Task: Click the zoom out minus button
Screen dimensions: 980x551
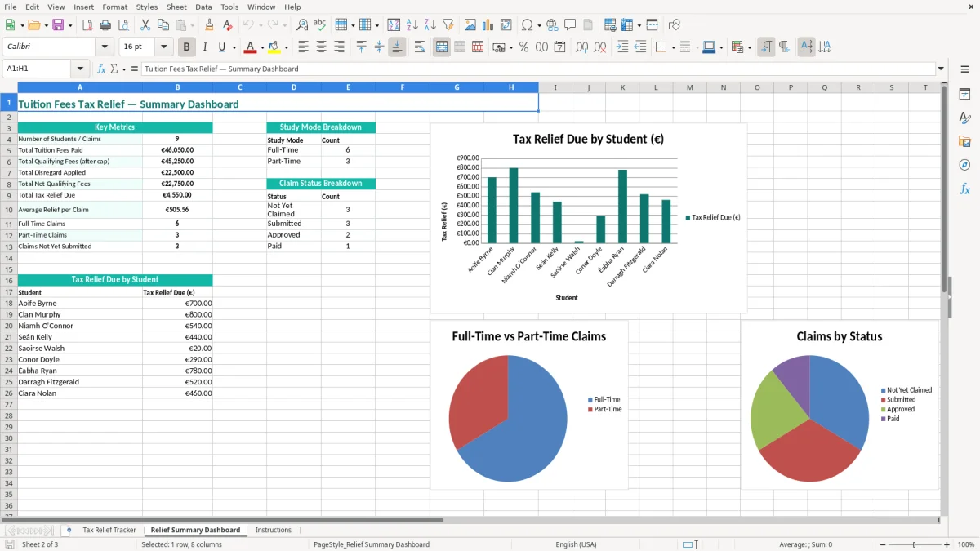Action: pyautogui.click(x=881, y=544)
